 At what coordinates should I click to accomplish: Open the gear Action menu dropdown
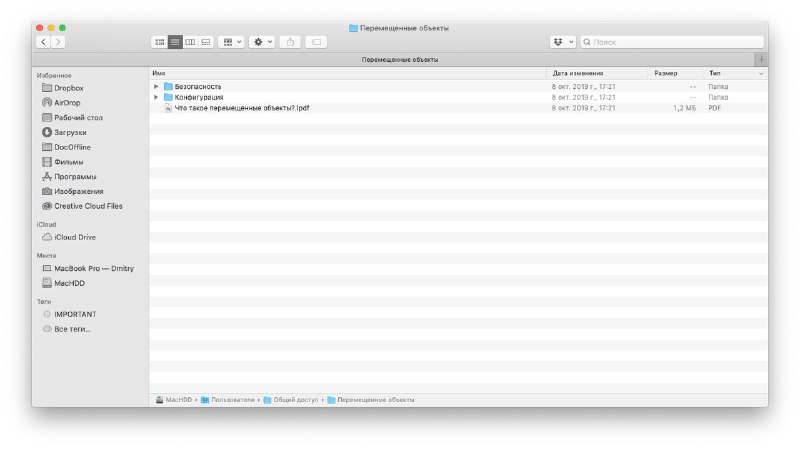[262, 42]
